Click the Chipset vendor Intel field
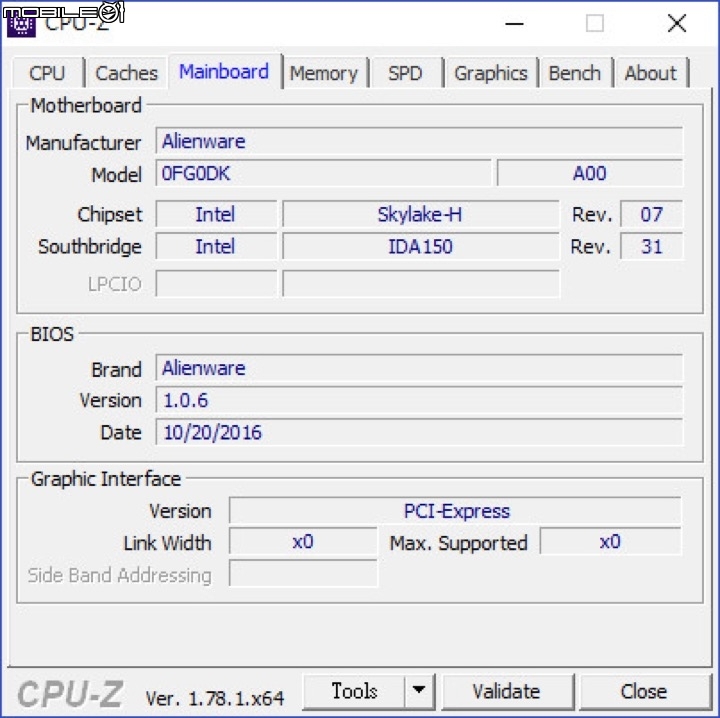The image size is (720, 718). [x=216, y=214]
